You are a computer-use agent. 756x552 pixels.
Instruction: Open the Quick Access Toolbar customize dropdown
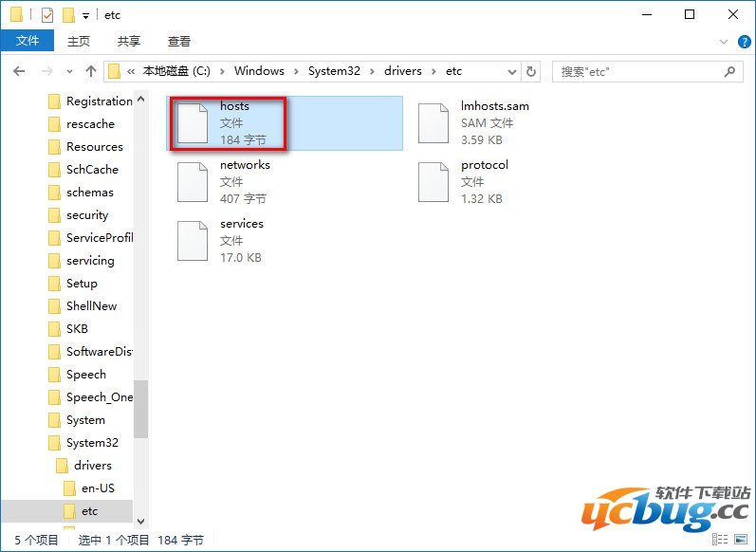coord(85,15)
